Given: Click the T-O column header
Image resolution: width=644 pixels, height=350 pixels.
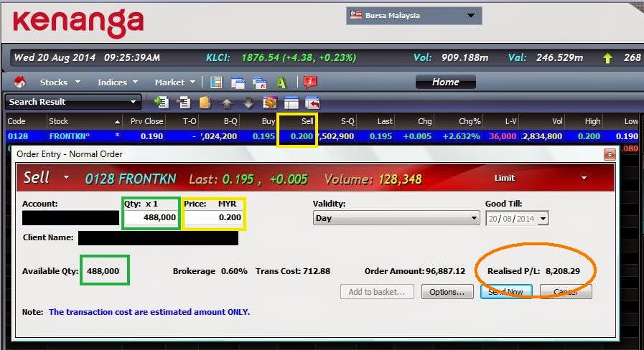Looking at the screenshot, I should (x=190, y=121).
